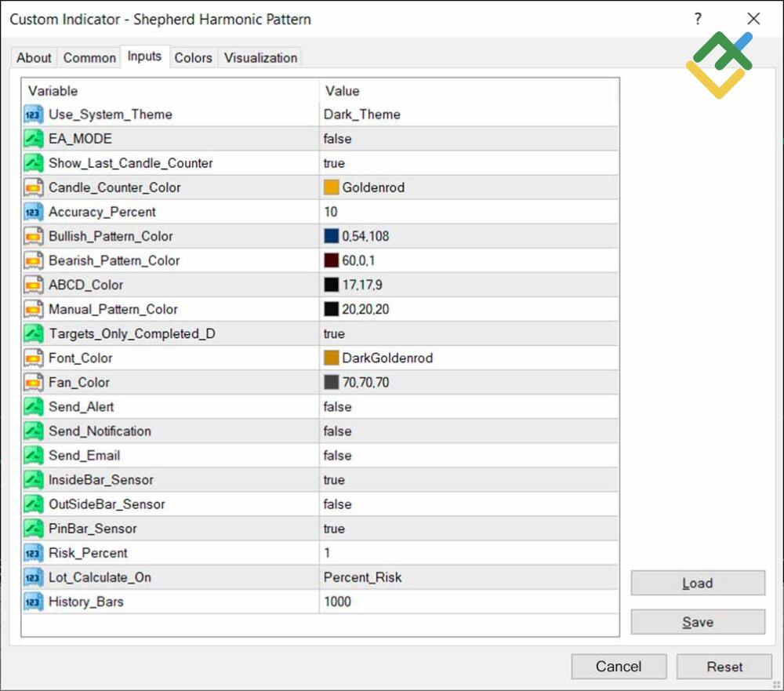Toggle the Show_Last_Candle_Counter true value
The width and height of the screenshot is (784, 691).
334,163
